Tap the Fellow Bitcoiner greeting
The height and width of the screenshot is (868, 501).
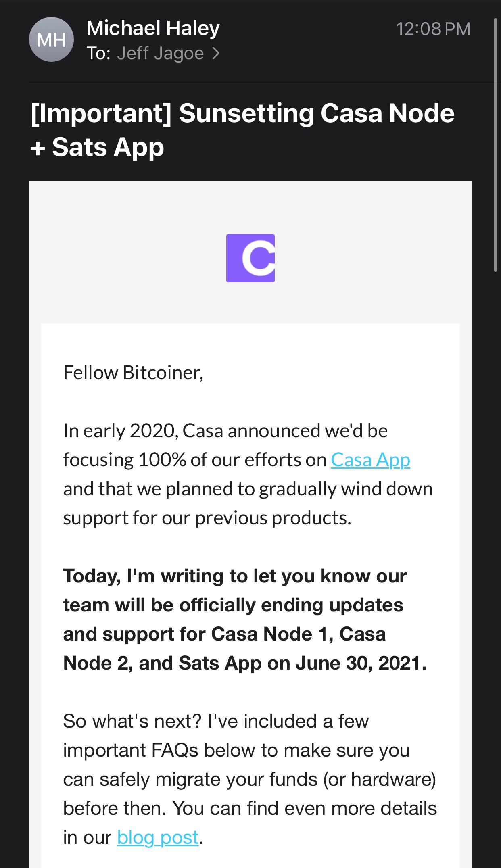tap(133, 372)
